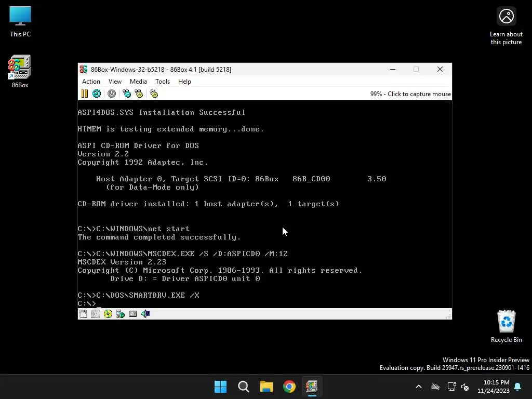Open File Explorer from taskbar
The image size is (532, 399).
point(267,387)
